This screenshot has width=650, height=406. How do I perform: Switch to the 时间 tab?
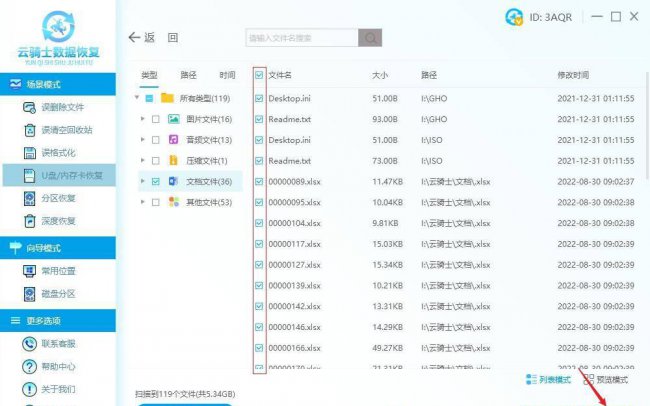227,75
